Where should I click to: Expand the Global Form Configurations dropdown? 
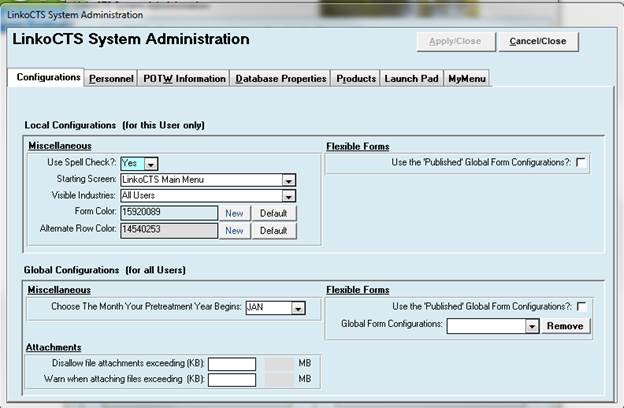point(532,326)
